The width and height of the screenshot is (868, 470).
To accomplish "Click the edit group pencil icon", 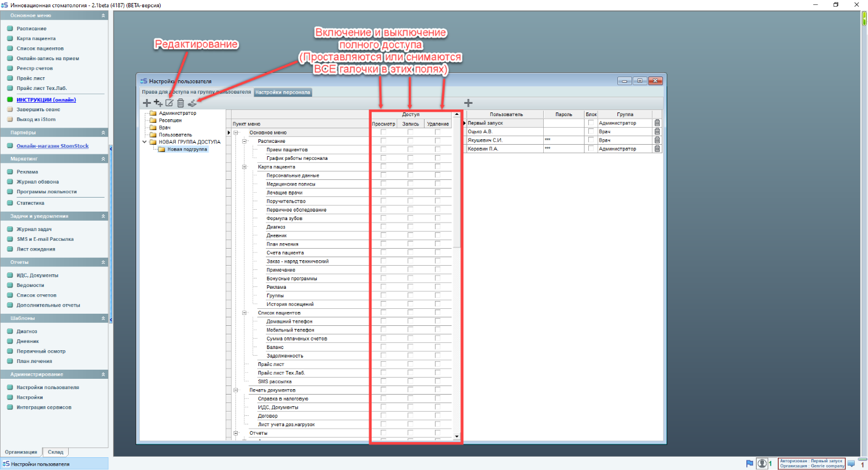I will tap(170, 103).
